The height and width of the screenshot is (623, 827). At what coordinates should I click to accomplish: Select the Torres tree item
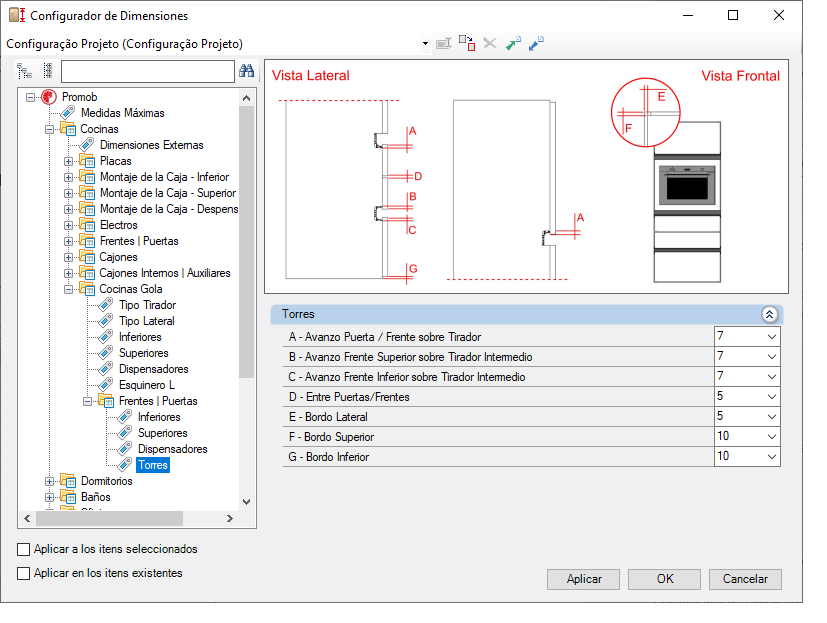(x=153, y=465)
